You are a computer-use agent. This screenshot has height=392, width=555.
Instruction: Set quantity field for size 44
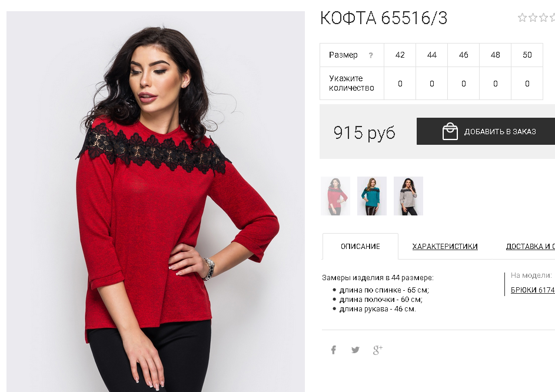(x=432, y=84)
